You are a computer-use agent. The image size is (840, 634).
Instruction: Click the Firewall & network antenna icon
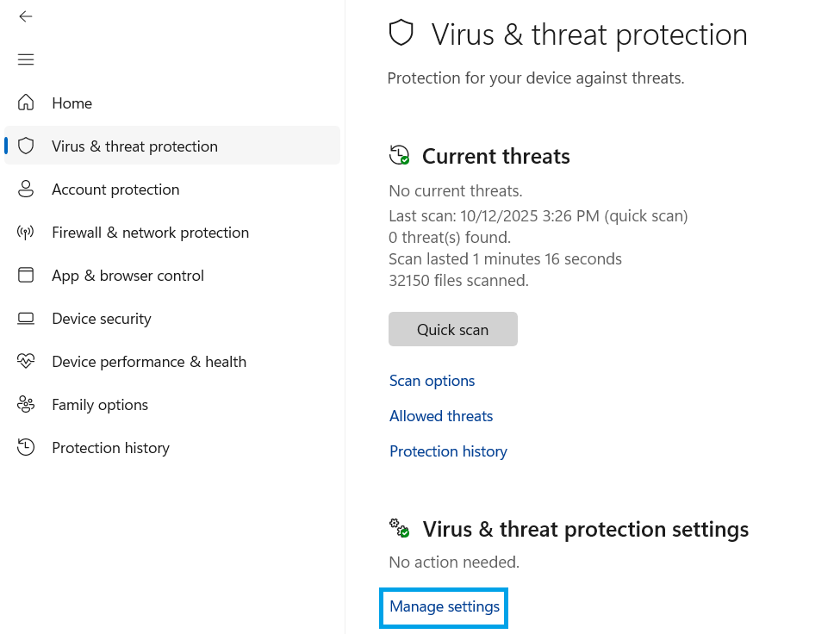pos(26,233)
